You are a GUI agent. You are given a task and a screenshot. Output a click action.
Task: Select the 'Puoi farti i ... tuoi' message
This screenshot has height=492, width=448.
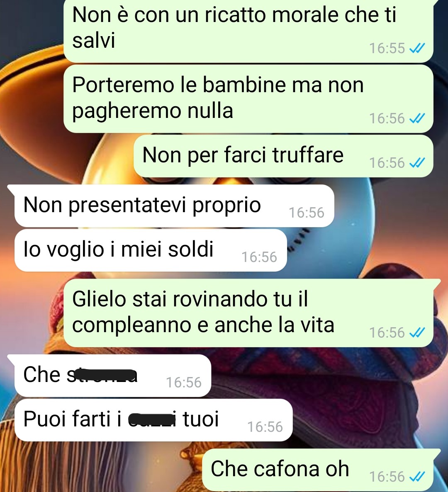coord(153,420)
